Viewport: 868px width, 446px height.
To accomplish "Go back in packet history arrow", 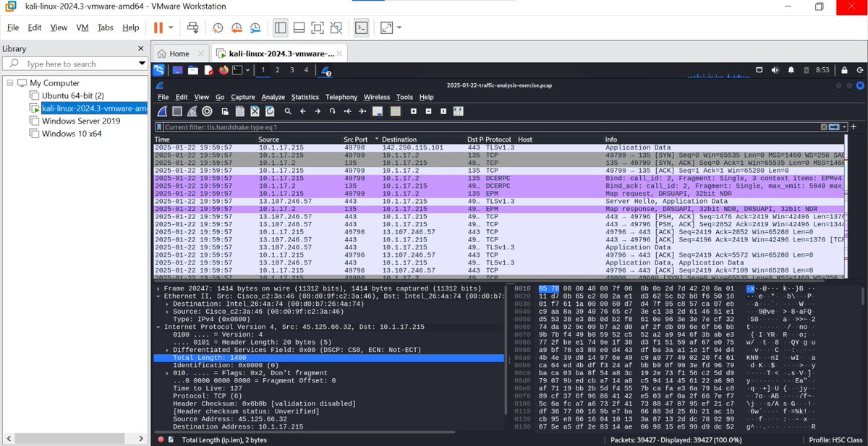I will point(302,111).
